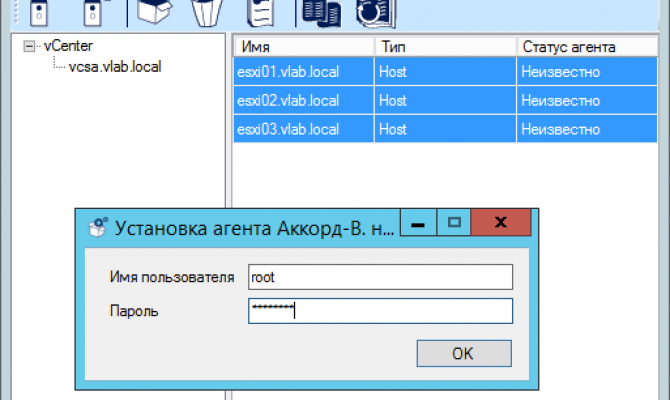670x400 pixels.
Task: Minimize the Установка агента dialog
Action: coord(418,223)
